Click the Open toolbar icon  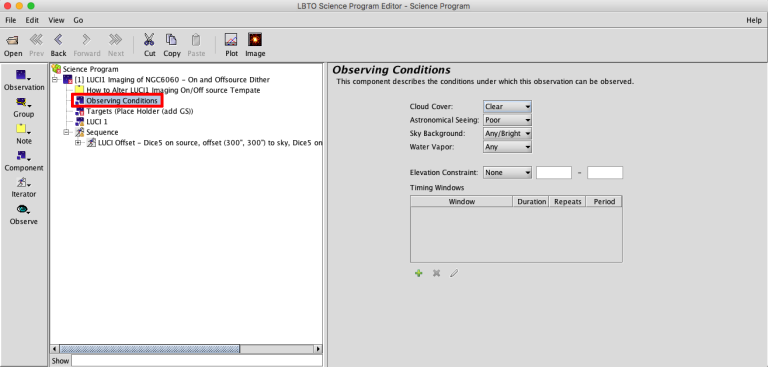pos(13,40)
